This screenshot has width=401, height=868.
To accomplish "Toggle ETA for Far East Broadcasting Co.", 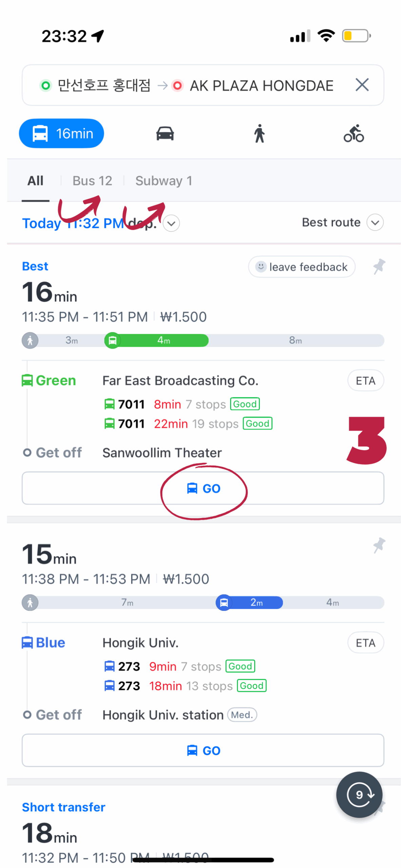I will click(x=365, y=380).
